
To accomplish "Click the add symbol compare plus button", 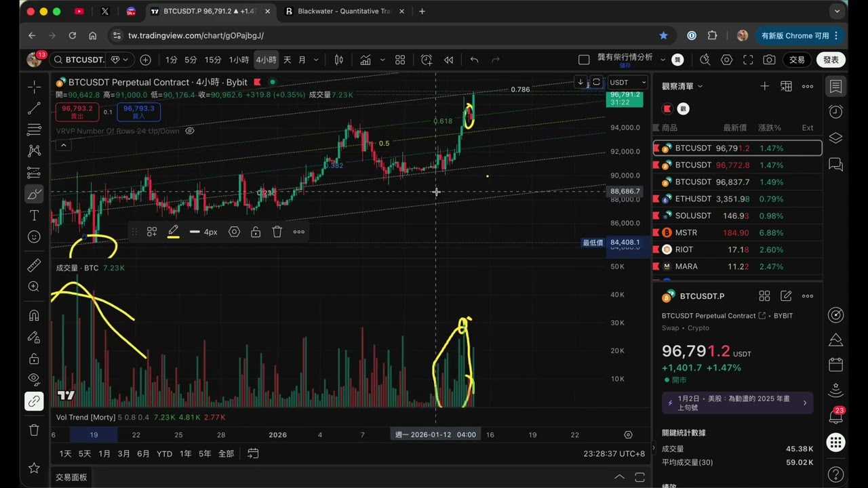I will click(145, 60).
